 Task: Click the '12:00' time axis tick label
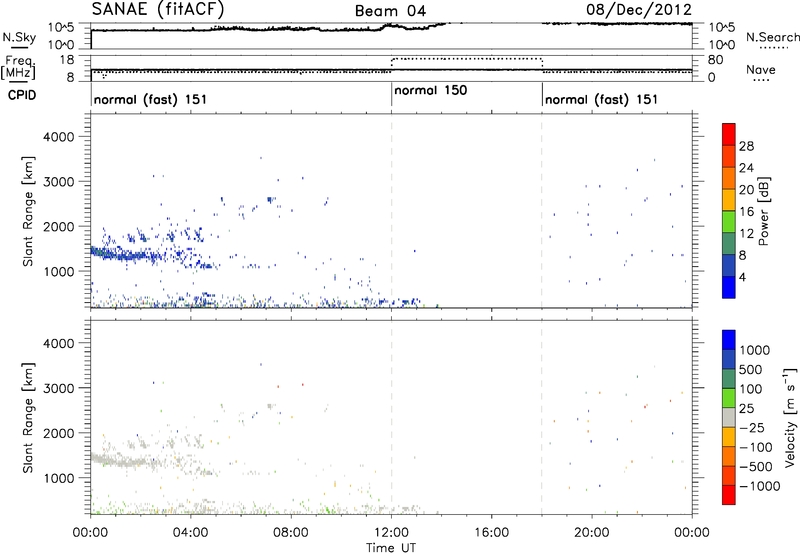[391, 533]
